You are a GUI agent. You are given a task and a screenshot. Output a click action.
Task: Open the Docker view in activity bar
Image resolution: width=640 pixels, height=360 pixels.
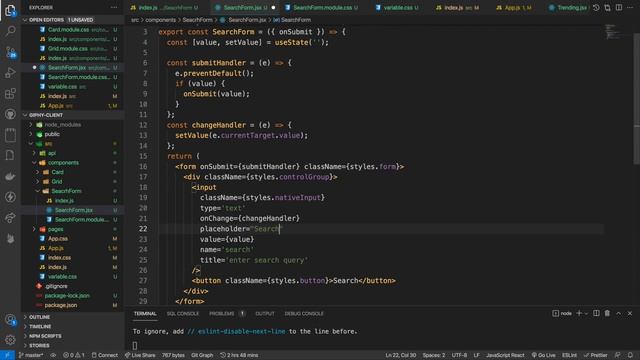pos(10,176)
